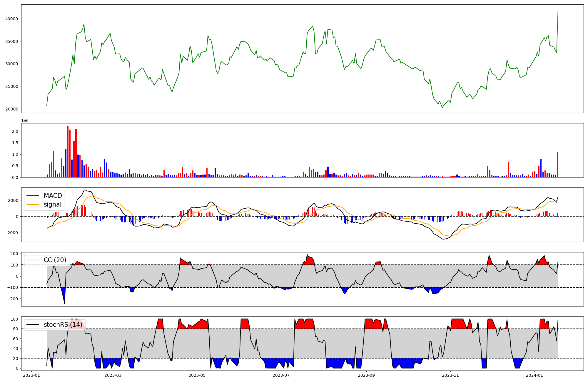
Task: Click the 2023-05 x-axis date label
Action: coord(197,375)
